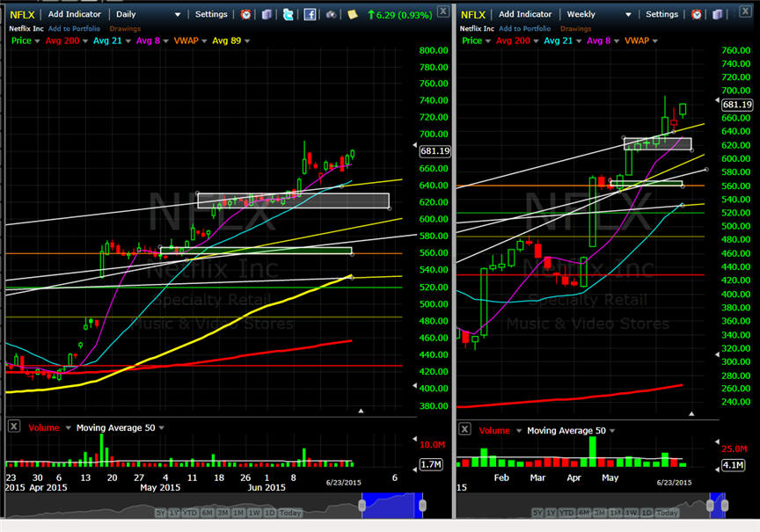The image size is (760, 532).
Task: Click Add to Portfolio on Daily chart
Action: (x=74, y=29)
